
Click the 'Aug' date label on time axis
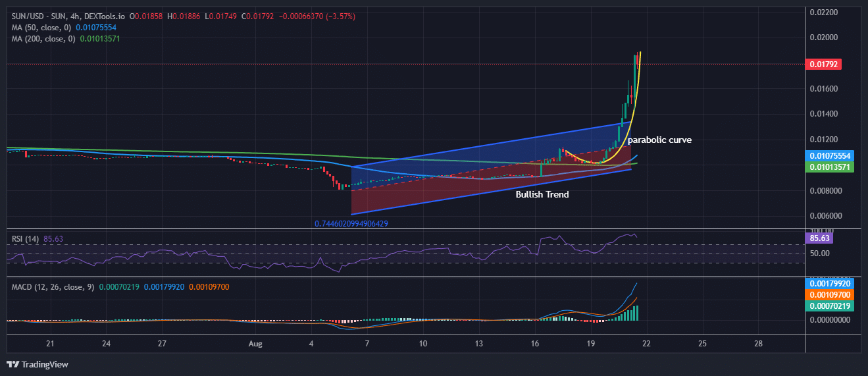click(x=256, y=344)
